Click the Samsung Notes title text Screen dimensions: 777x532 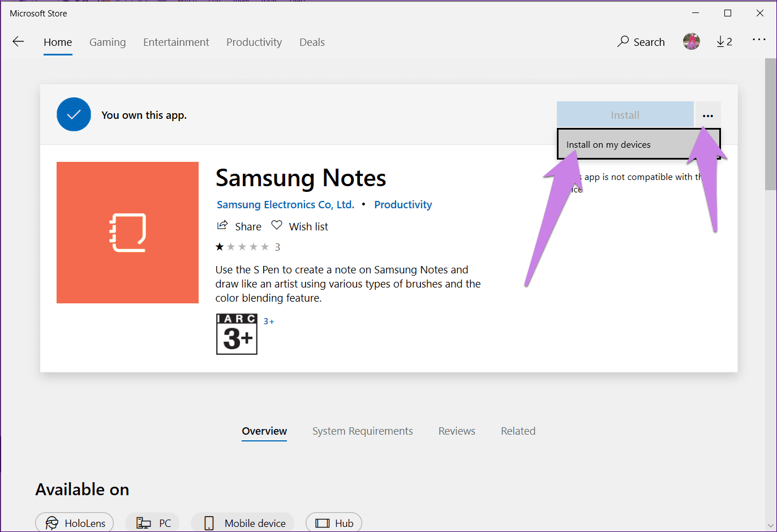(301, 178)
